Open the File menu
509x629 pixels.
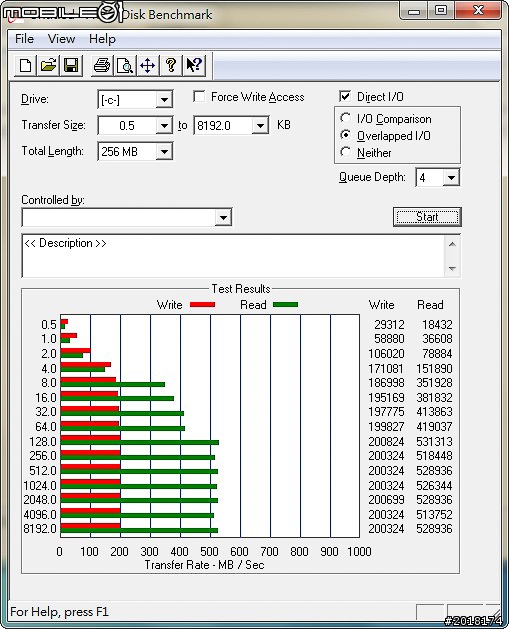pos(24,39)
